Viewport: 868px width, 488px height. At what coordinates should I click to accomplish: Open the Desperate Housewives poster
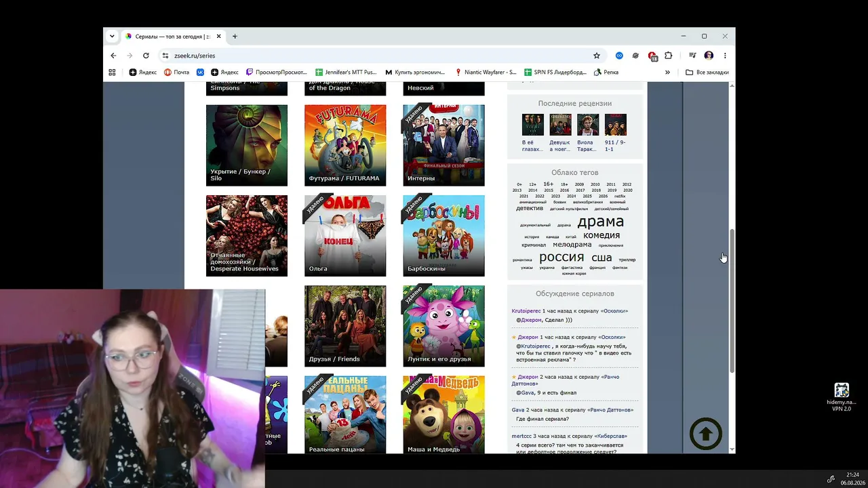click(x=247, y=236)
